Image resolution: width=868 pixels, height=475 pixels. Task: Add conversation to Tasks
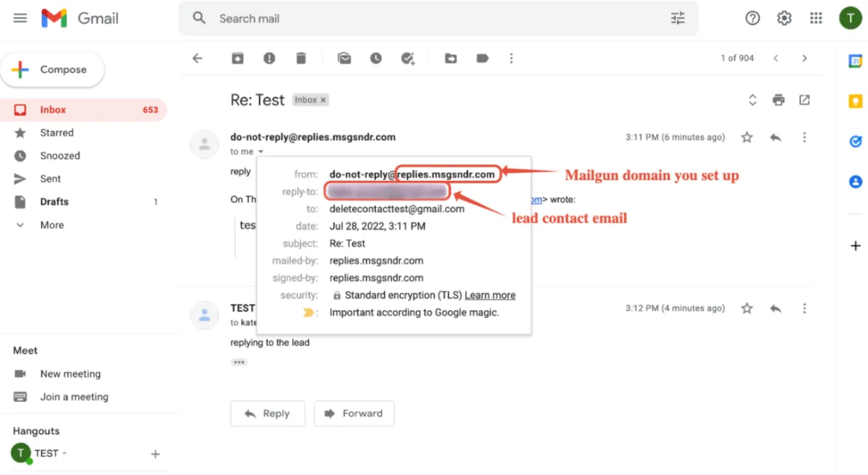pos(408,59)
